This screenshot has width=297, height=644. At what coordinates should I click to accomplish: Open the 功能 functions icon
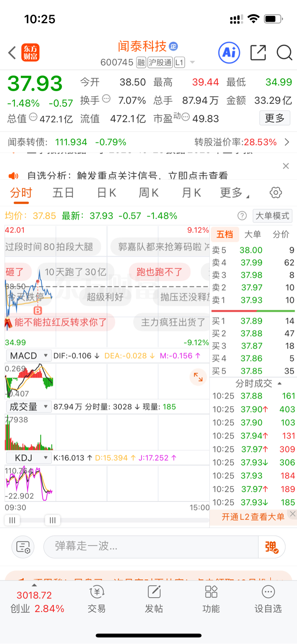coord(211,599)
